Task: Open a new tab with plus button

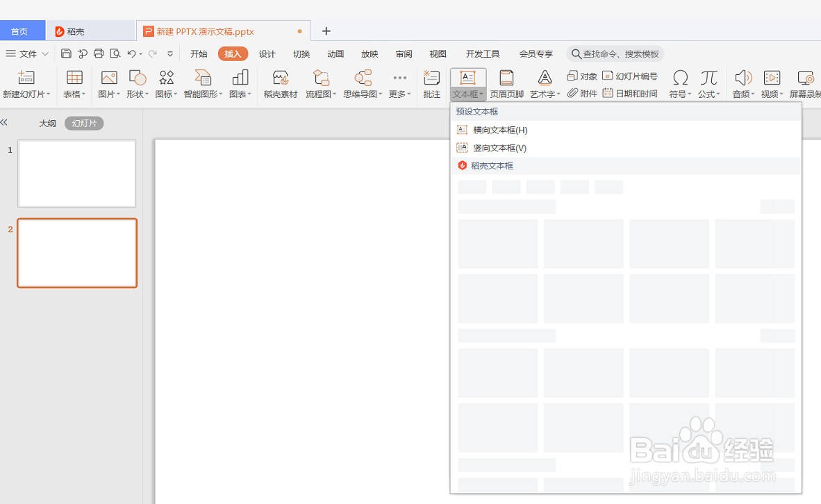Action: click(326, 31)
